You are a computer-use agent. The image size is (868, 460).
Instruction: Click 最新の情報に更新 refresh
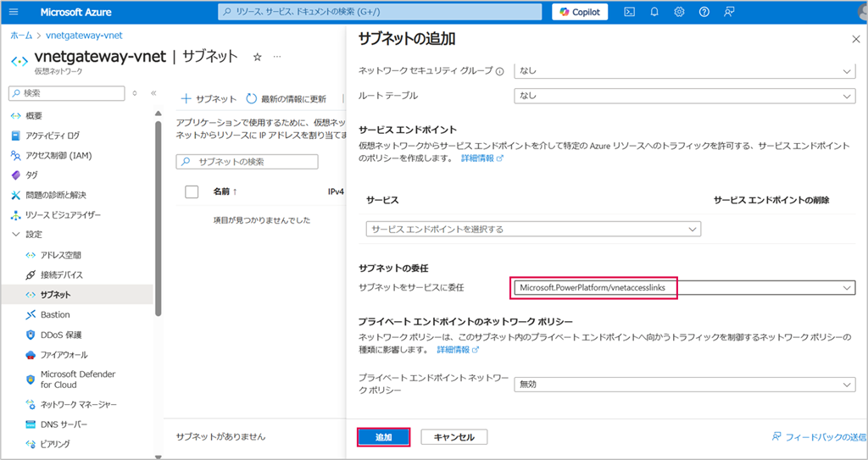[287, 99]
